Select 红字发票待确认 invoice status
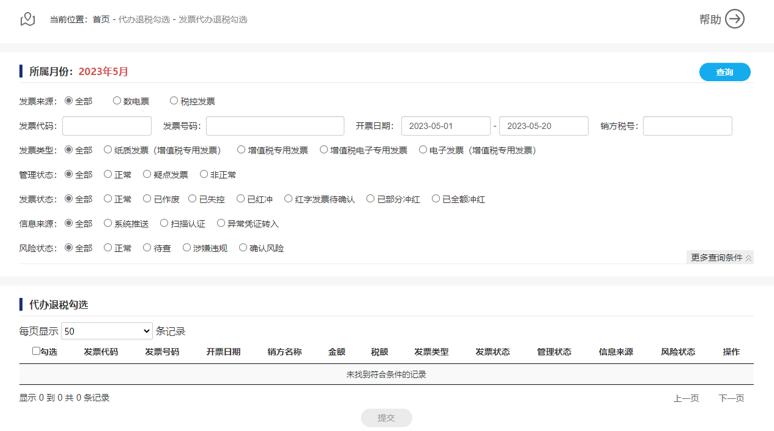Viewport: 774px width, 431px height. pos(288,198)
